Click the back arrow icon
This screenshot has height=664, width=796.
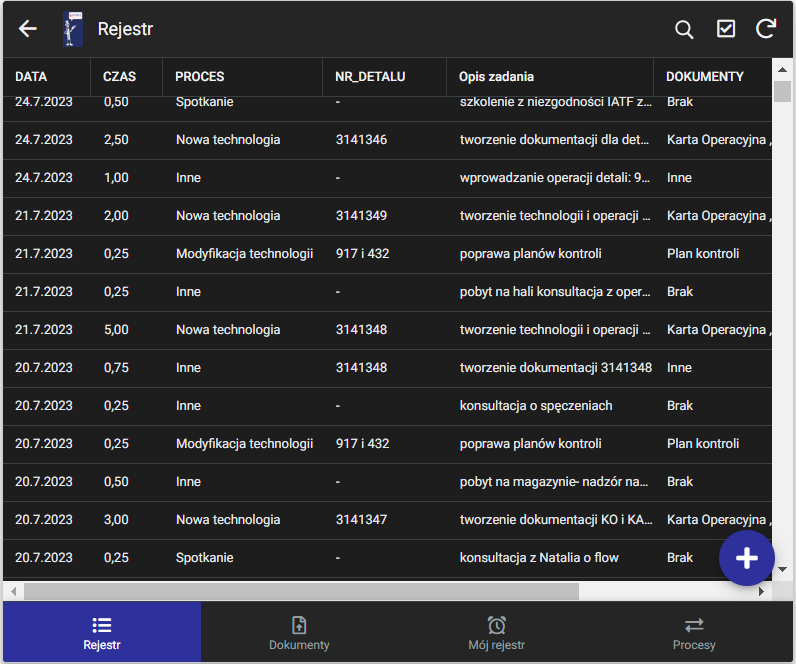28,29
